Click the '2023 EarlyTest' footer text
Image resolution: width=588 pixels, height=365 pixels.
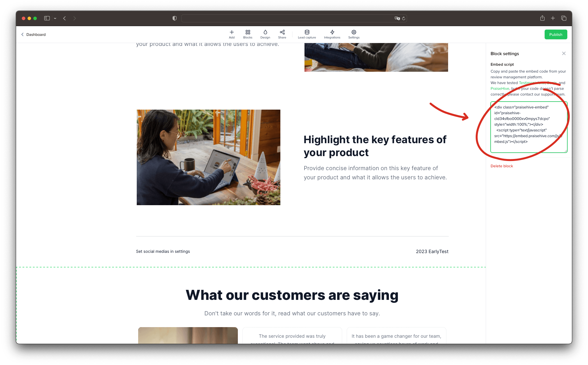432,251
